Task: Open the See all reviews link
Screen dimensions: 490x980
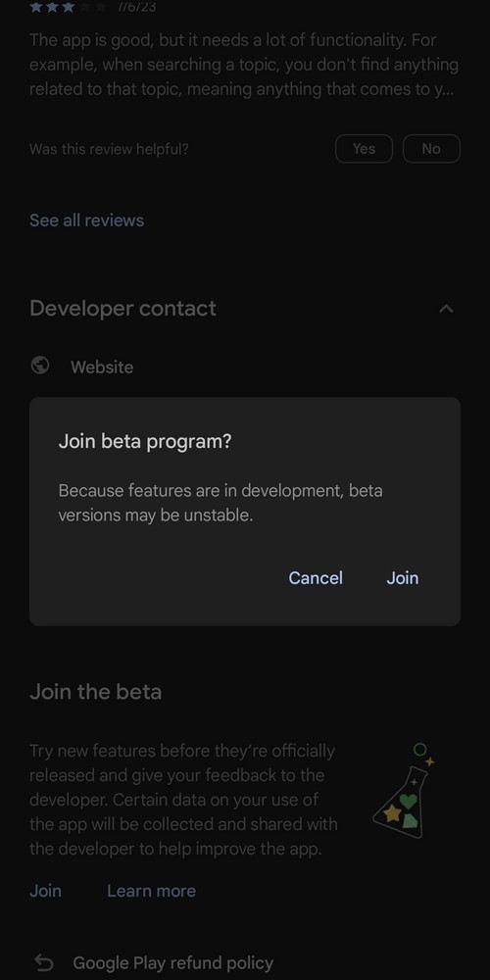Action: click(x=87, y=220)
